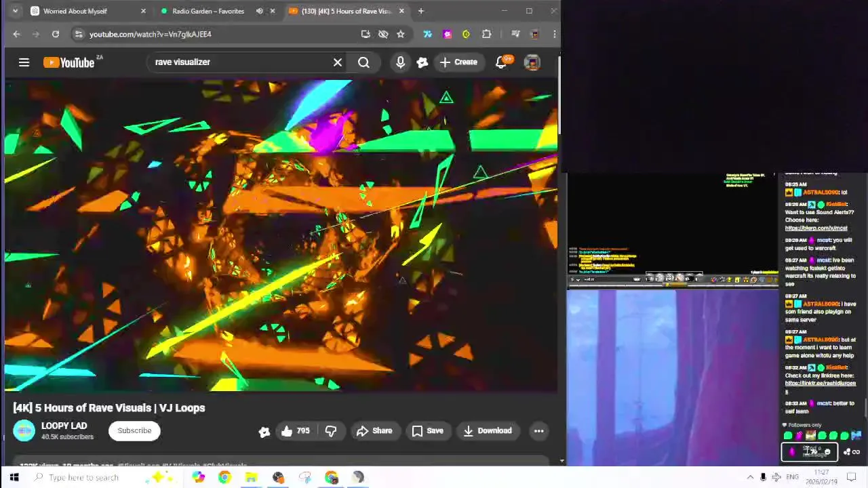
Task: Open the media control icon in Chrome toolbar
Action: pyautogui.click(x=515, y=34)
